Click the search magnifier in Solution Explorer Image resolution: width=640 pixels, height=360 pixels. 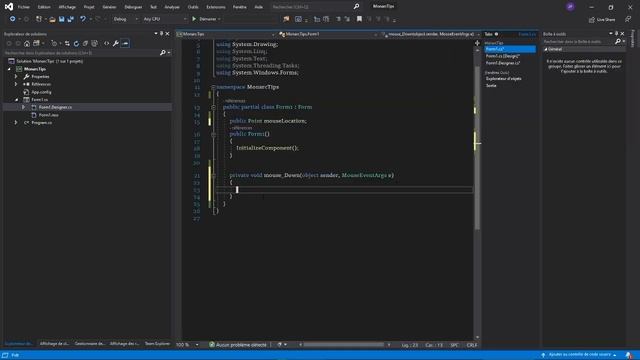(163, 53)
